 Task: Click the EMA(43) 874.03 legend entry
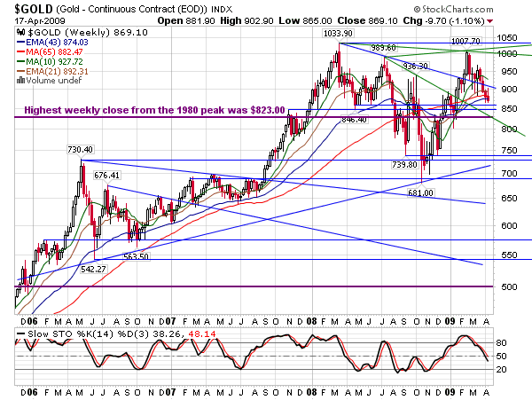(x=57, y=43)
